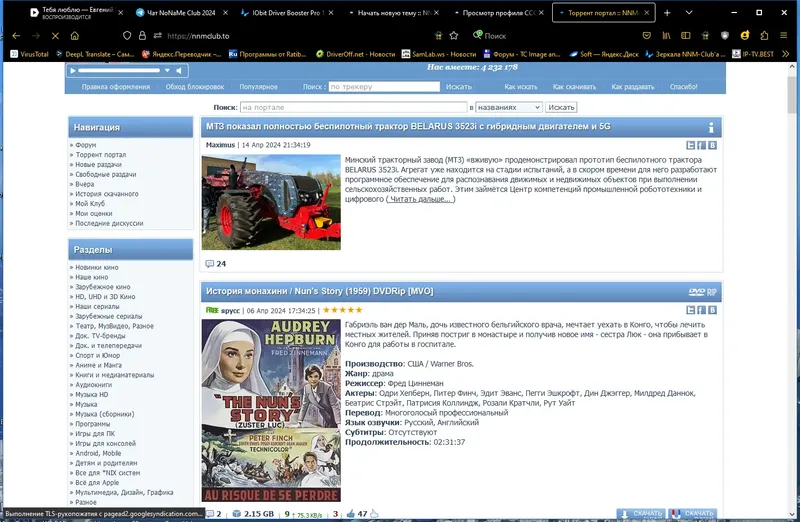Screen dimensions: 800x522
Task: Click the DVD RIP icon on История монахини header
Action: pos(703,292)
